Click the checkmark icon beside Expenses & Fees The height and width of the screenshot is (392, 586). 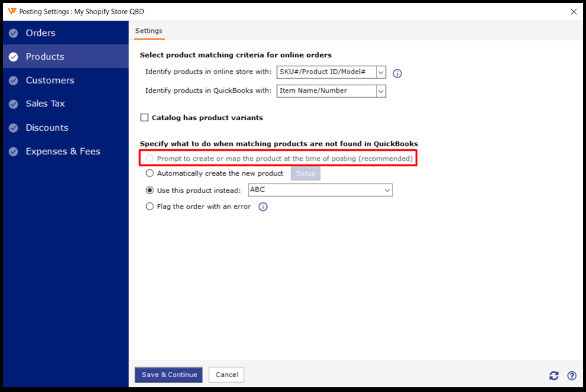(x=14, y=152)
